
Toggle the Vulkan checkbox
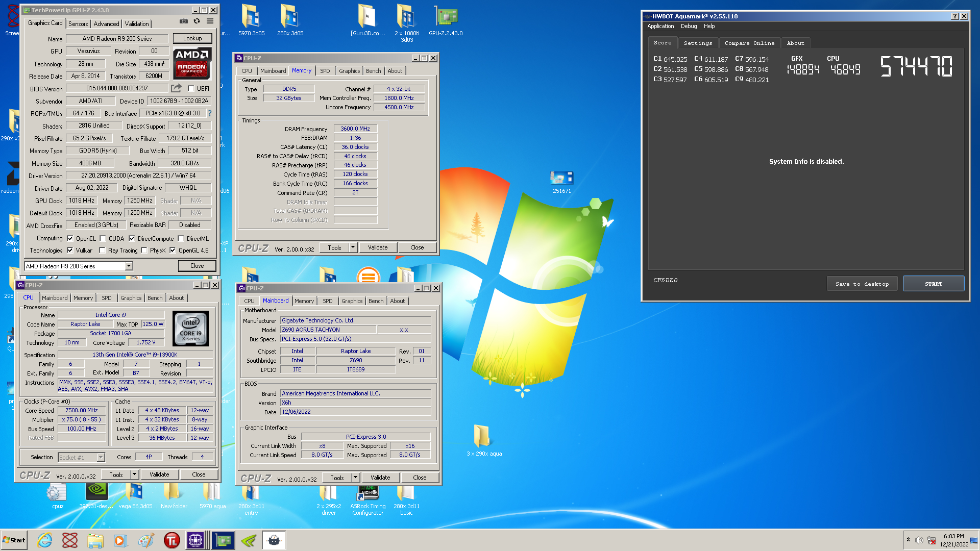70,250
